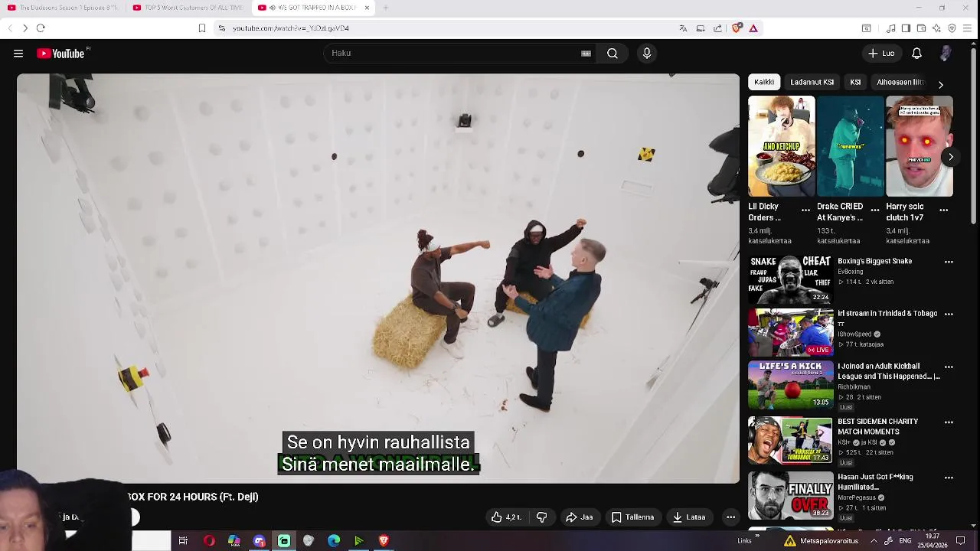Go to the YouTube home logo
The width and height of the screenshot is (980, 551).
[61, 54]
